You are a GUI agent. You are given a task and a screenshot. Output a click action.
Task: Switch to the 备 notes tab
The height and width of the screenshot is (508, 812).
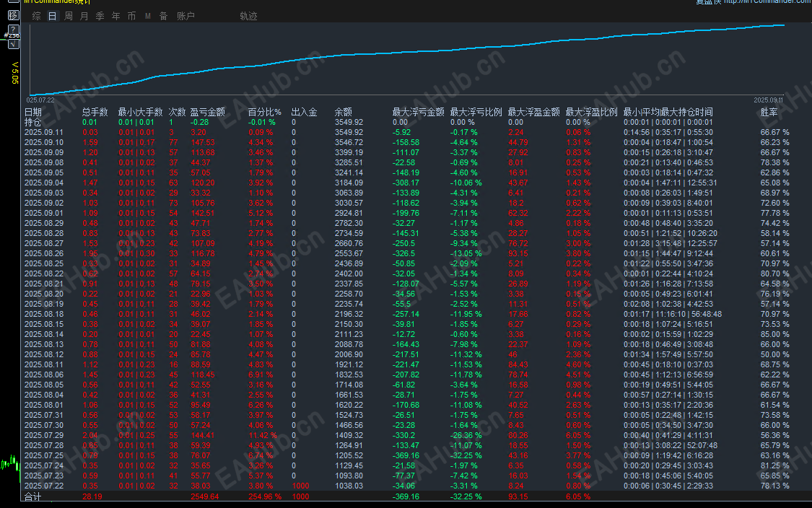pyautogui.click(x=164, y=16)
